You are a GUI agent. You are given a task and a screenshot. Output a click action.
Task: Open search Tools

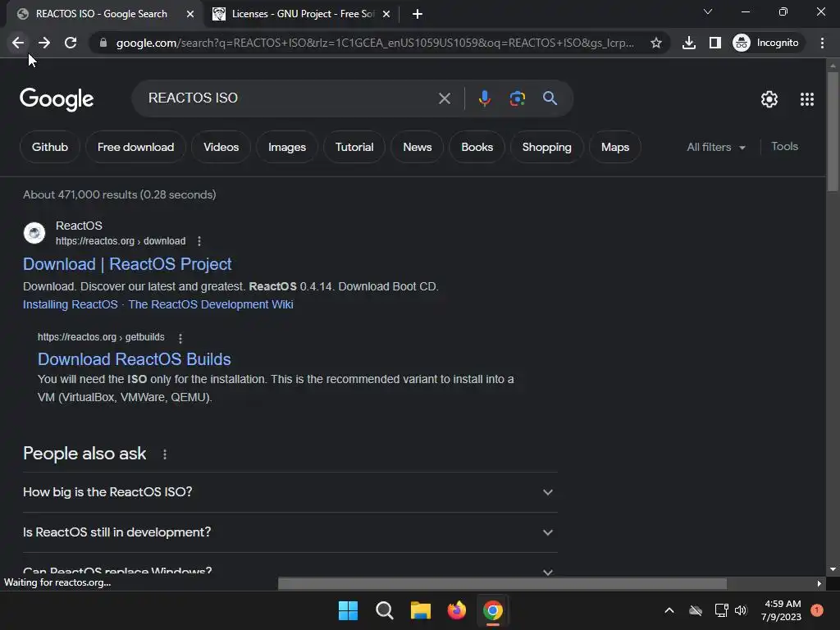pos(784,147)
